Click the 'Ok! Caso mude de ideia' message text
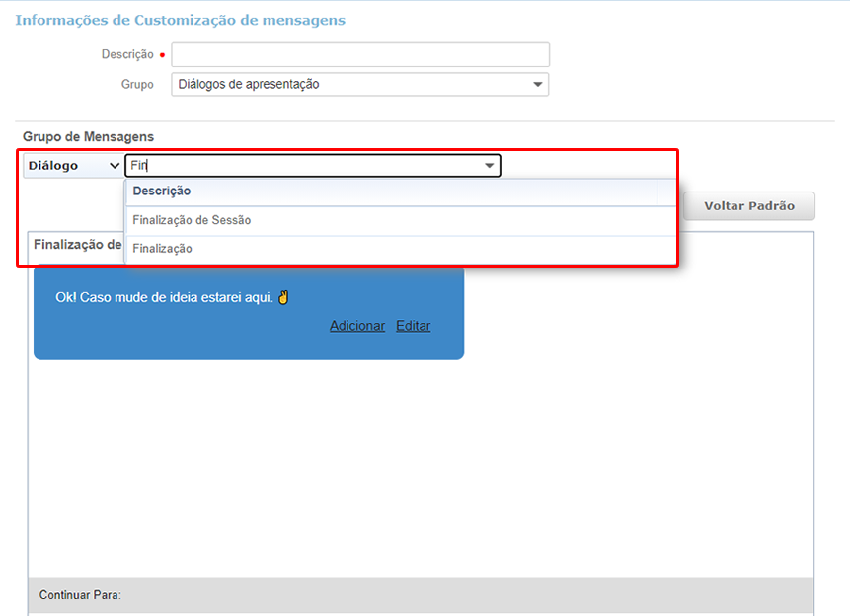Image resolution: width=850 pixels, height=616 pixels. (x=164, y=297)
